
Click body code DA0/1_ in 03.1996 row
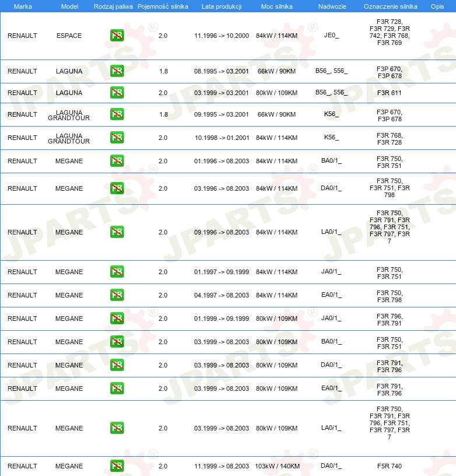(x=331, y=188)
